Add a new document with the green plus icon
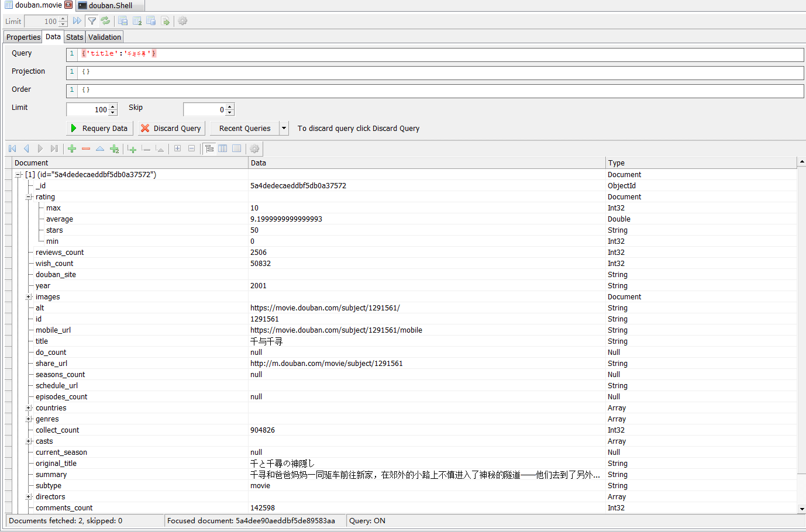The image size is (806, 532). coord(71,148)
